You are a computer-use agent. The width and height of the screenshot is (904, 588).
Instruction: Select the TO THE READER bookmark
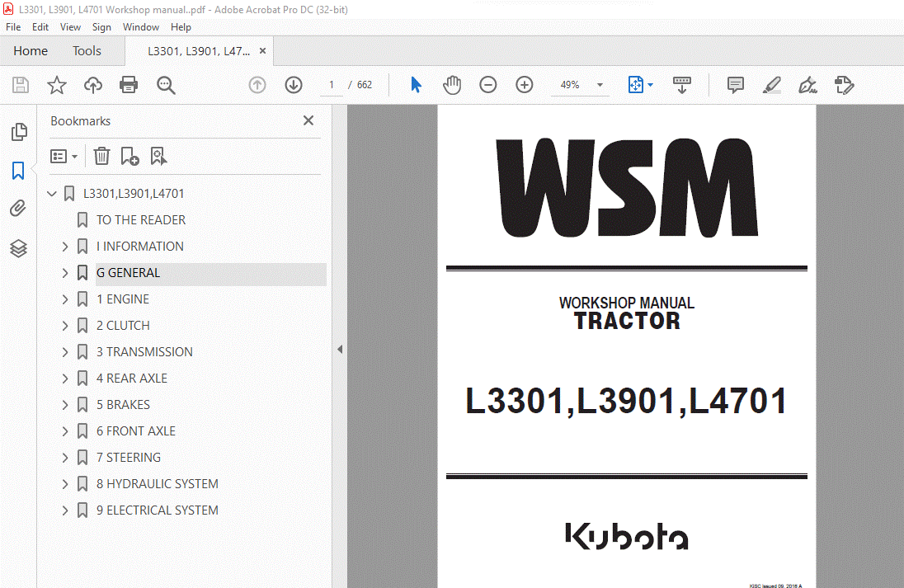(x=141, y=220)
